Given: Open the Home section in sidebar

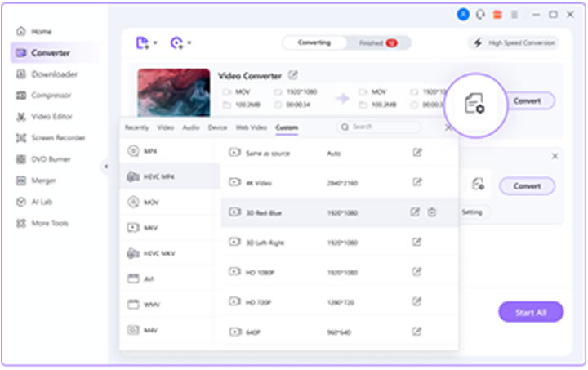Looking at the screenshot, I should (33, 32).
